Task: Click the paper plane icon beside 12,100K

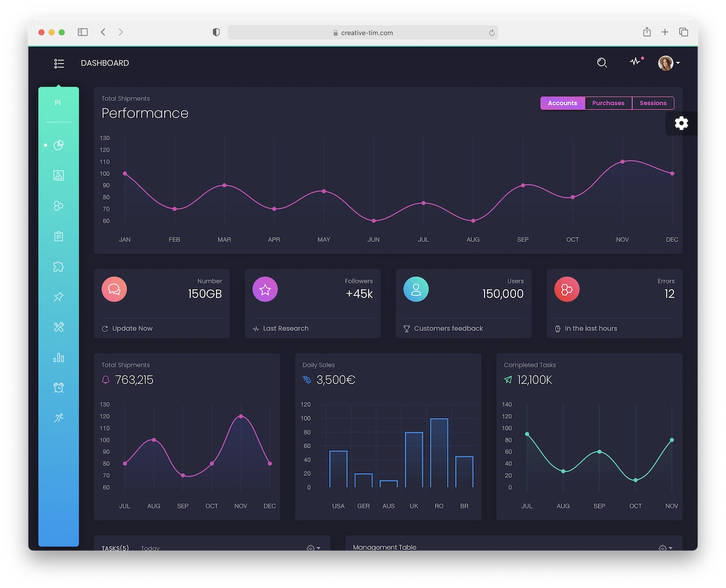Action: coord(508,380)
